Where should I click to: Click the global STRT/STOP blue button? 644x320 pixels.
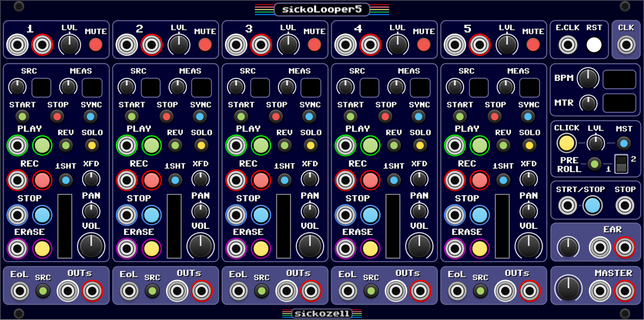coord(592,205)
